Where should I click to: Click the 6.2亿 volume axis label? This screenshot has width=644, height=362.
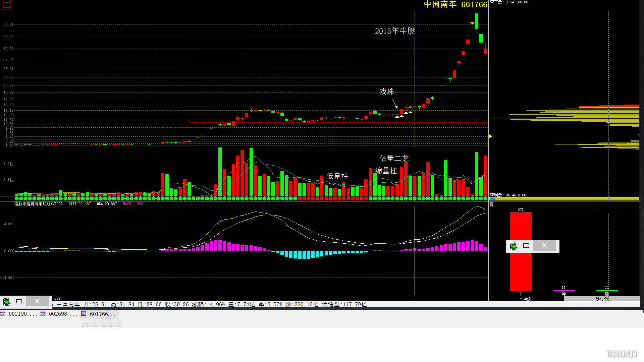pos(8,164)
